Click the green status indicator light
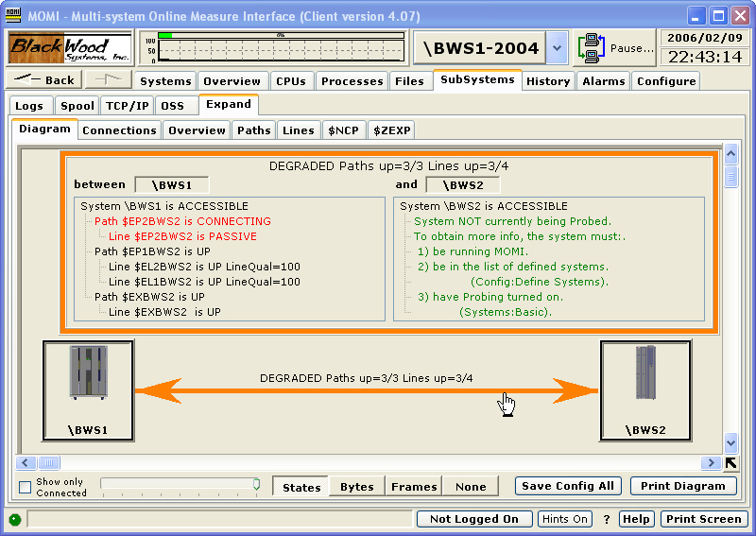Viewport: 756px width, 536px height. click(x=15, y=519)
